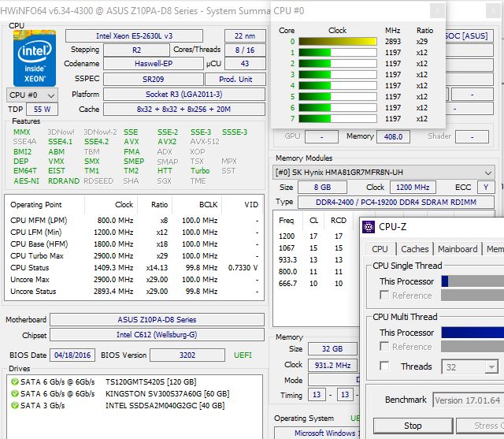Viewport: 504px width, 439px height.
Task: Click the RDRAND feature label
Action: (x=64, y=181)
